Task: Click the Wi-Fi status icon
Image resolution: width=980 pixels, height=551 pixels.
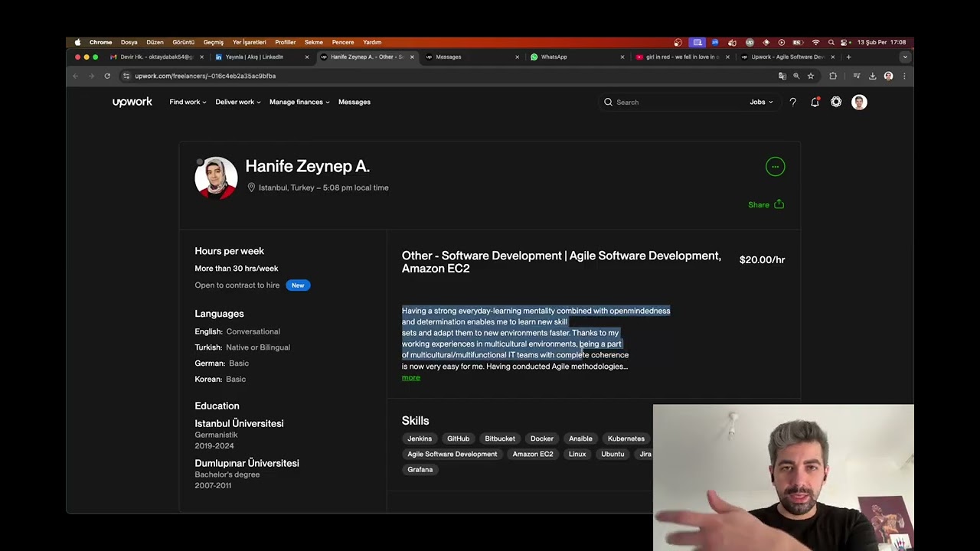Action: [x=815, y=42]
